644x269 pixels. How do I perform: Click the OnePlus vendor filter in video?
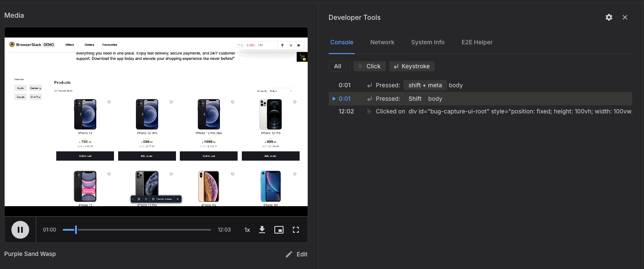click(35, 97)
